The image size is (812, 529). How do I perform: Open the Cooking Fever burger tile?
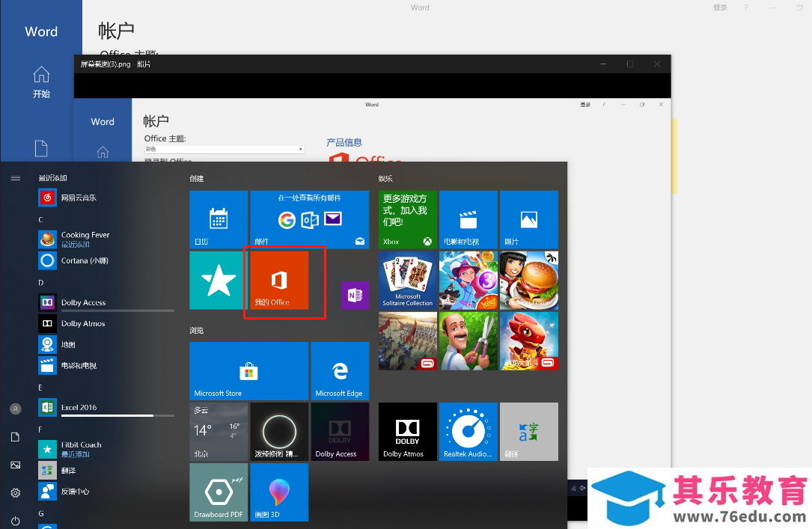[x=528, y=280]
